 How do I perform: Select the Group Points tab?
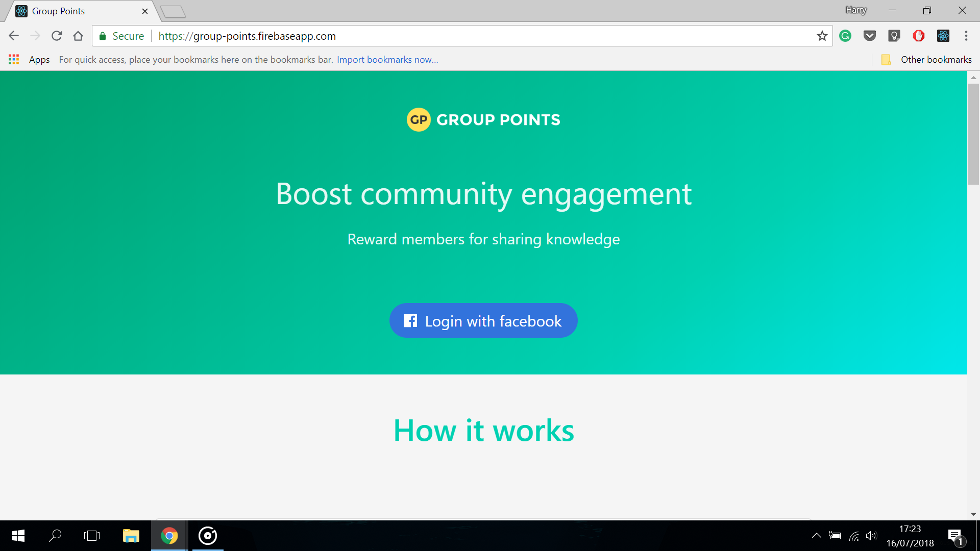(77, 11)
